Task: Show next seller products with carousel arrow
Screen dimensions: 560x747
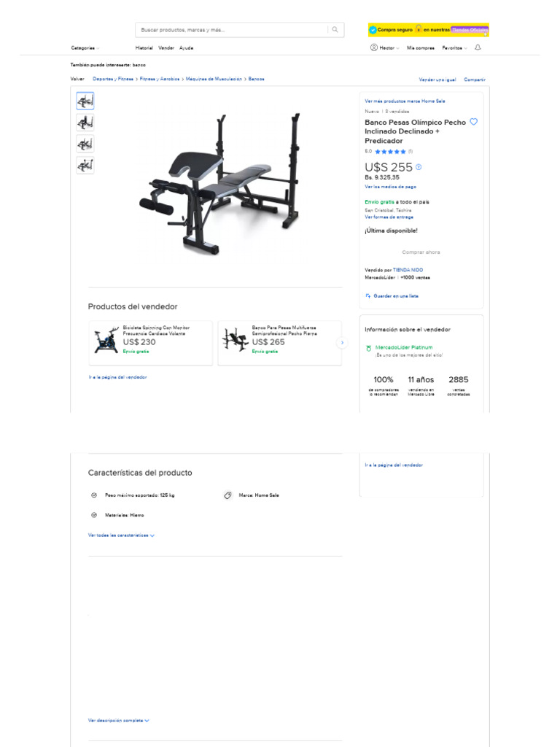Action: (x=342, y=343)
